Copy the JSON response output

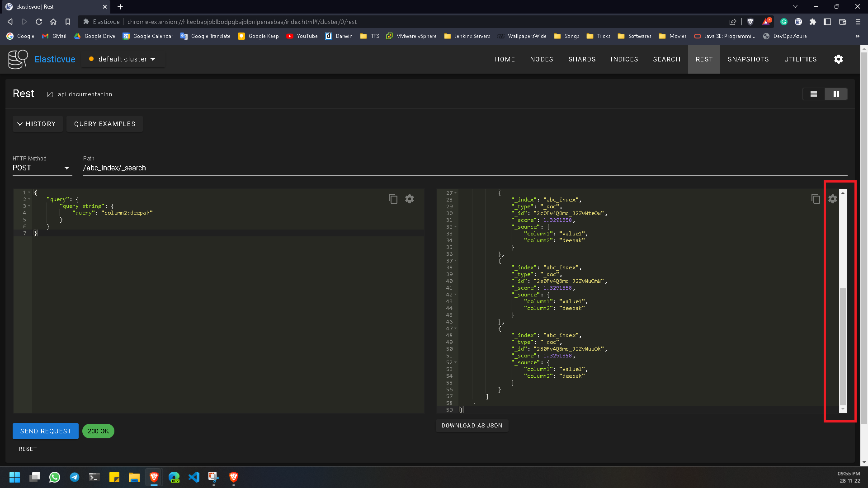(815, 198)
